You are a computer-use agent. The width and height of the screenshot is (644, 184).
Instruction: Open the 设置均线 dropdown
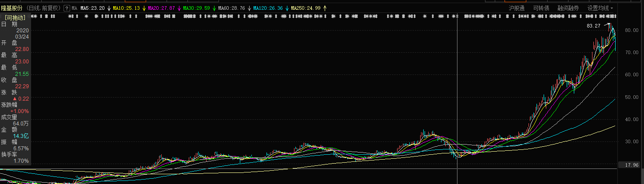(600, 8)
